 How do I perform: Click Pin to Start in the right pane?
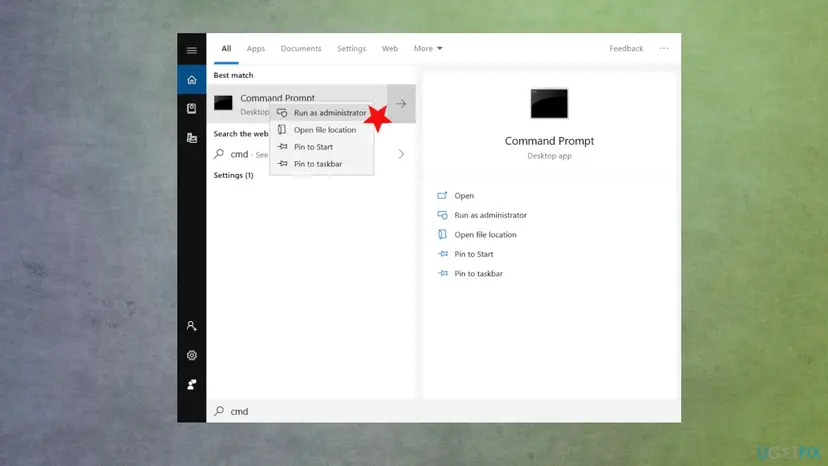coord(474,254)
